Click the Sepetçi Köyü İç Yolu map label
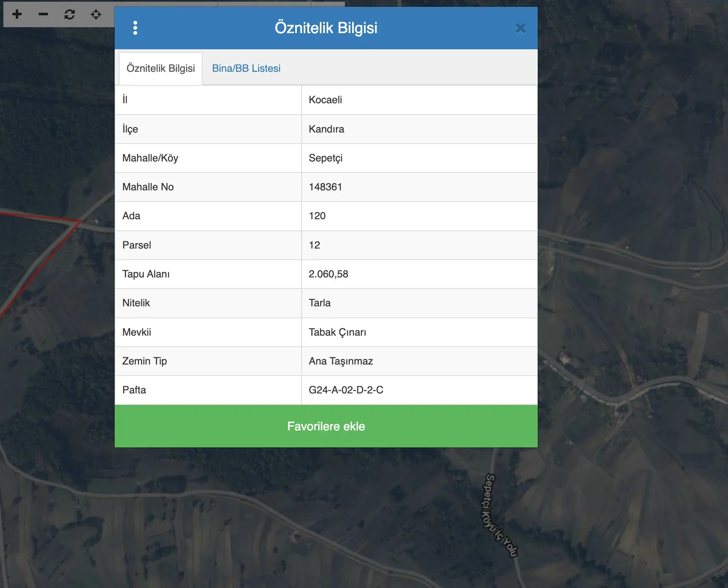 [500, 515]
